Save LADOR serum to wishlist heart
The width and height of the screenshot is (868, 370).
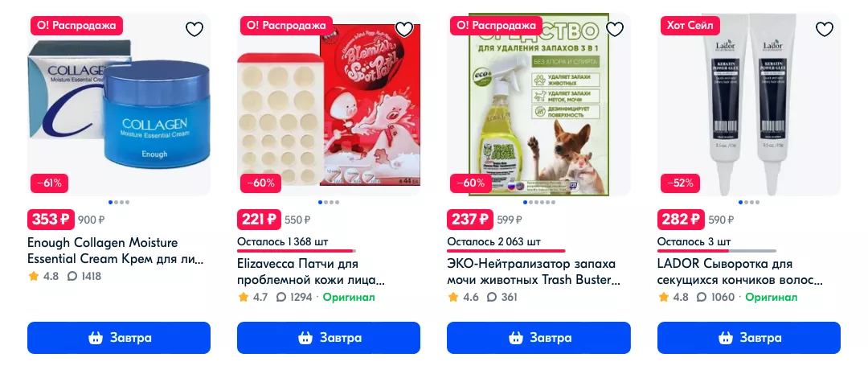click(825, 29)
